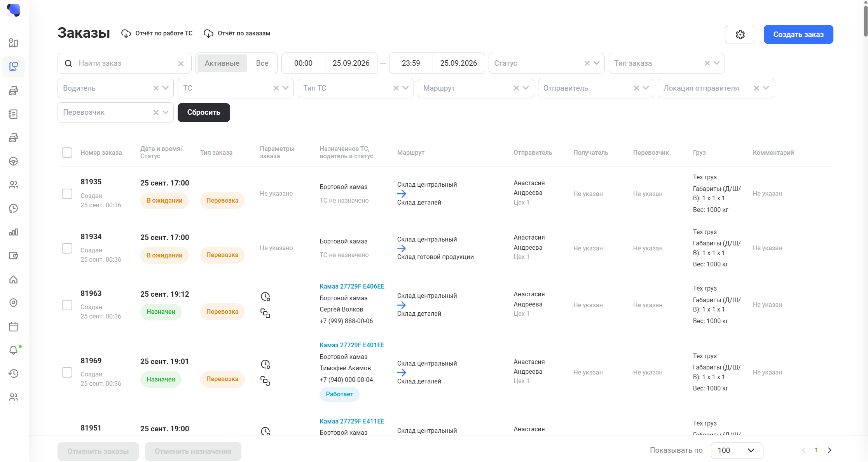This screenshot has width=868, height=462.
Task: Open the calendar icon in the sidebar
Action: click(x=14, y=327)
